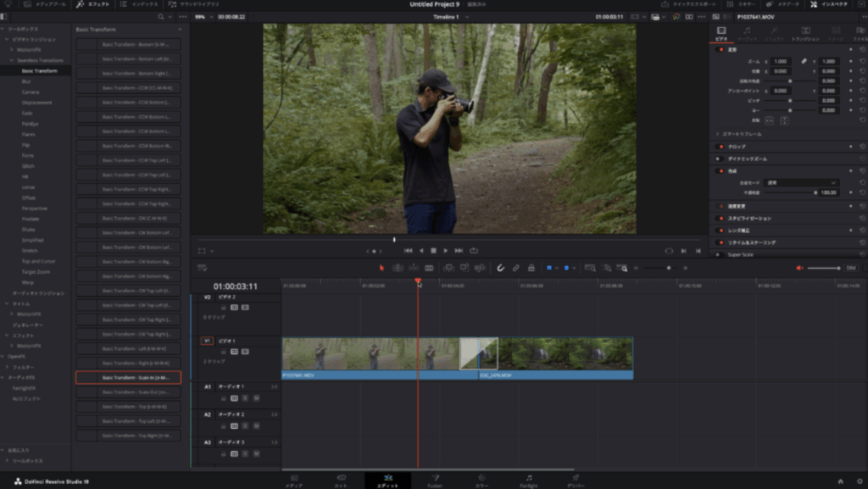Open project settings gear icon
This screenshot has width=868, height=489.
[860, 481]
